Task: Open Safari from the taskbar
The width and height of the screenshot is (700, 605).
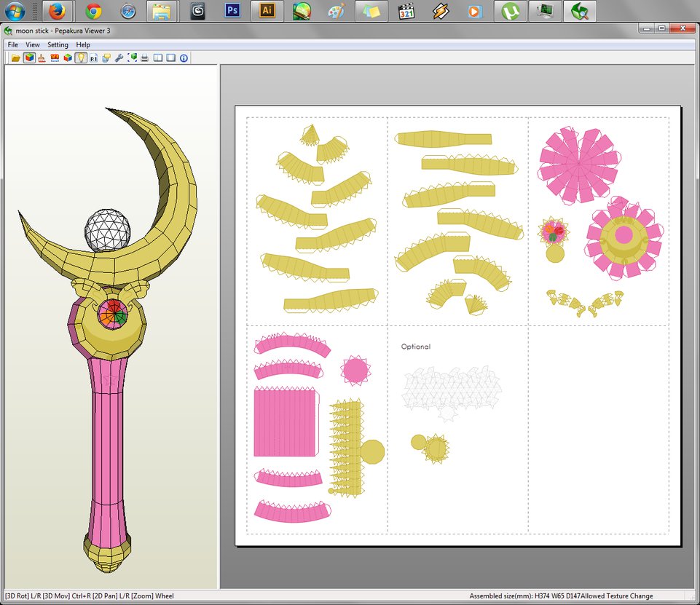Action: click(128, 11)
